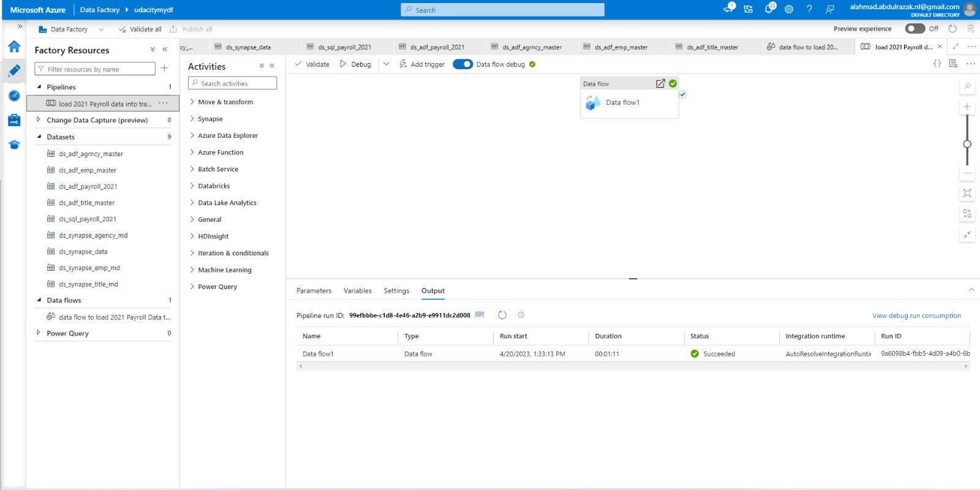Screen dimensions: 980x490
Task: Expand the Iteration & conditionals group
Action: (192, 253)
